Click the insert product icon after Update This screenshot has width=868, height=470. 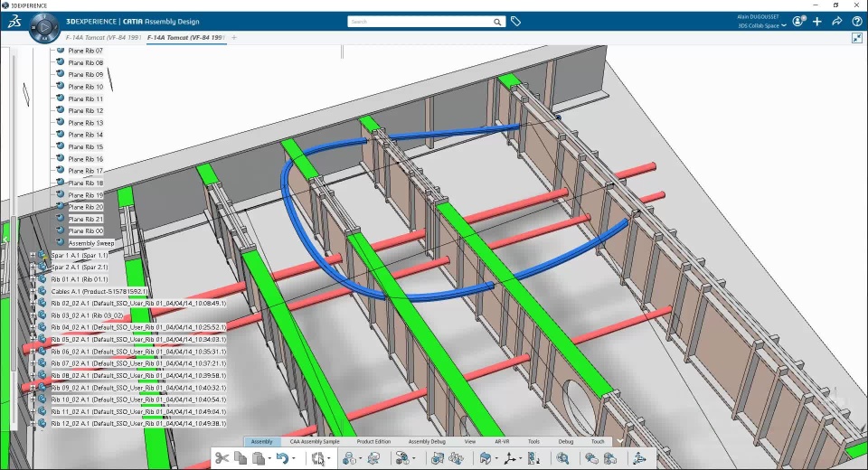tap(349, 458)
